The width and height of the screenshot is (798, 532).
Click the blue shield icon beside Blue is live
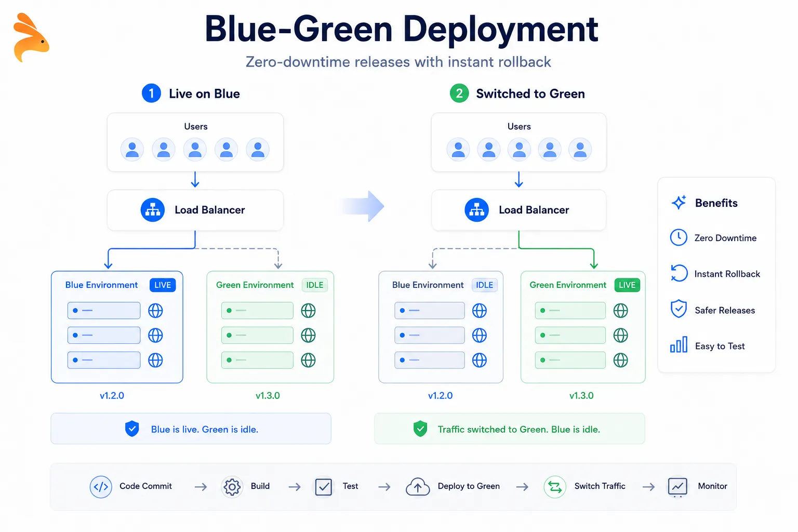point(132,429)
